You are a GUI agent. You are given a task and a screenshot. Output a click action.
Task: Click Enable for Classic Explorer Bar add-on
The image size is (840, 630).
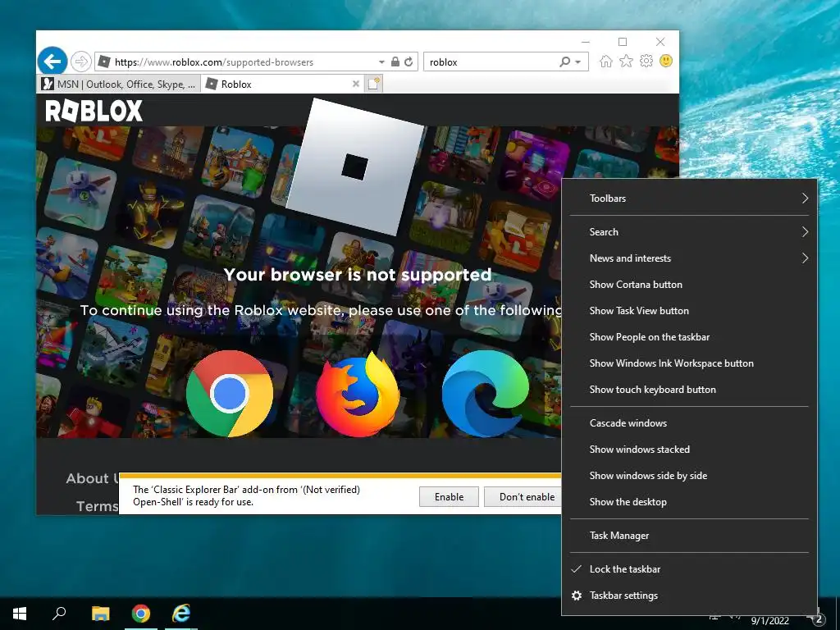click(449, 496)
